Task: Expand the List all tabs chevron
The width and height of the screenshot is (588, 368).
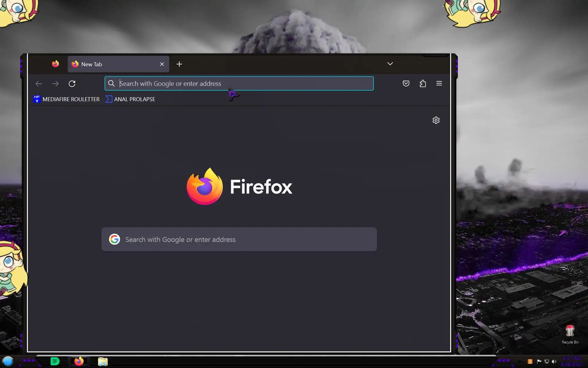Action: coord(390,64)
